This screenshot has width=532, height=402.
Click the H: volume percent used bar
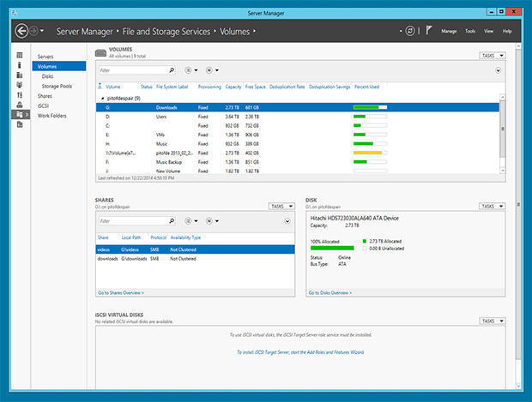click(370, 144)
